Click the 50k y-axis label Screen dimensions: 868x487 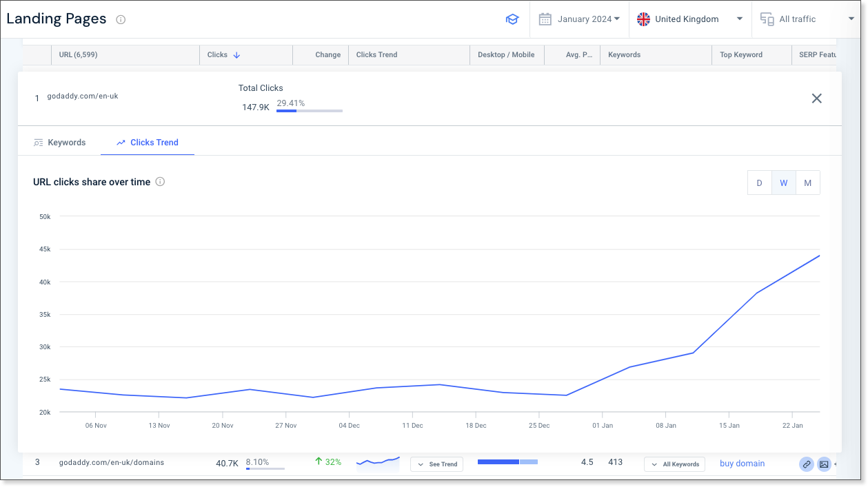click(45, 217)
